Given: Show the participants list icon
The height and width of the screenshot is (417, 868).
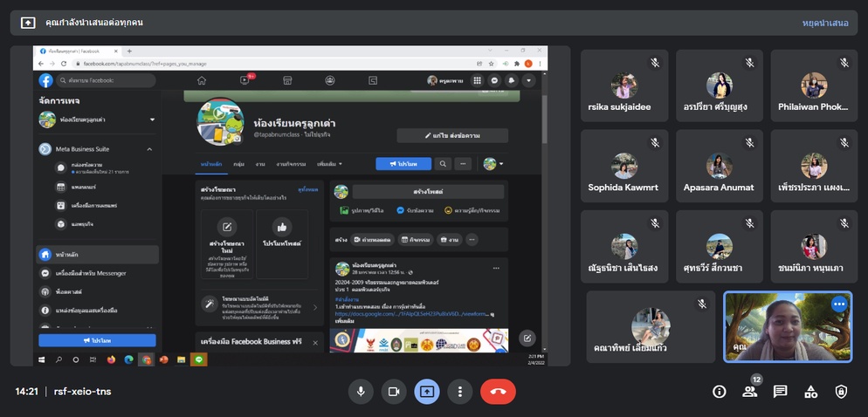Looking at the screenshot, I should (749, 392).
